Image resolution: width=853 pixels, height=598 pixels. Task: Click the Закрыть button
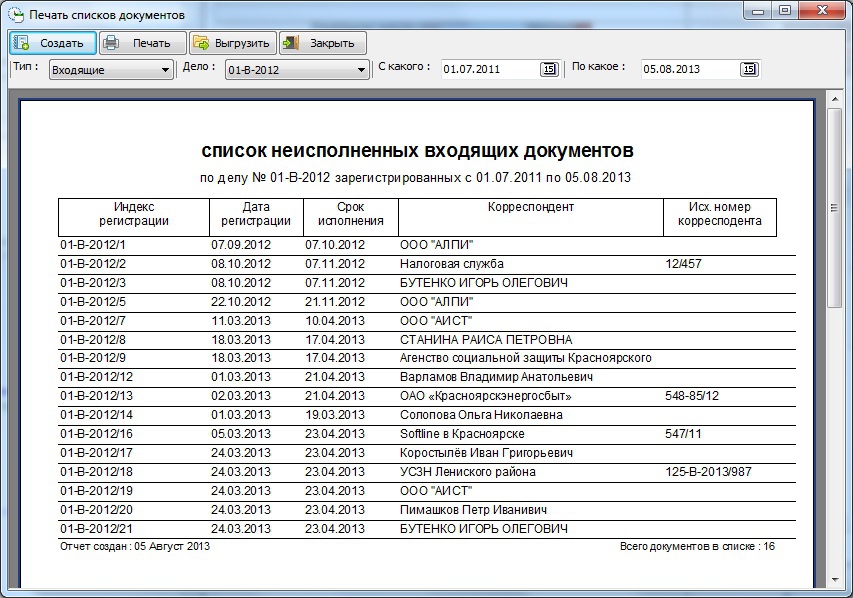(x=323, y=43)
